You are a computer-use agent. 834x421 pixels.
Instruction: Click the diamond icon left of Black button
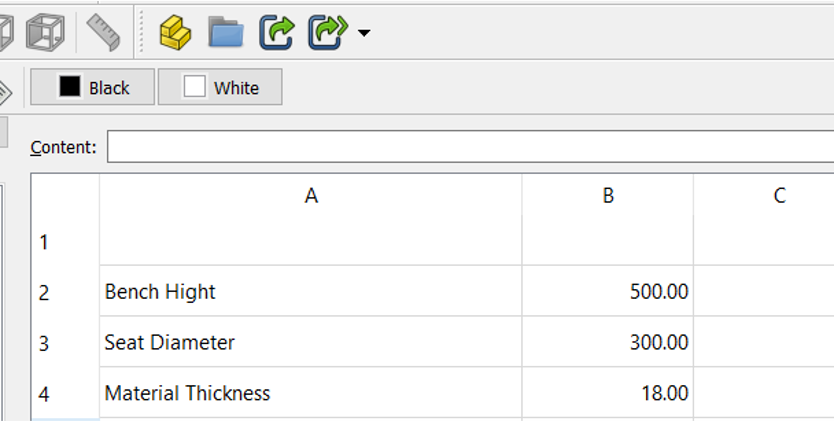5,92
